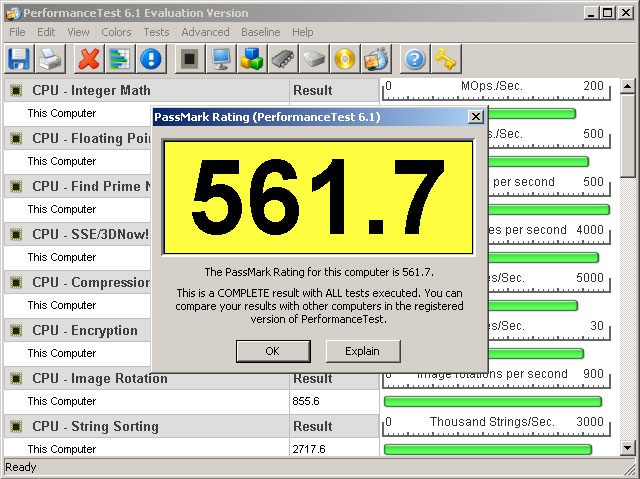
Task: Click the vertical scrollbar thumb
Action: click(628, 135)
